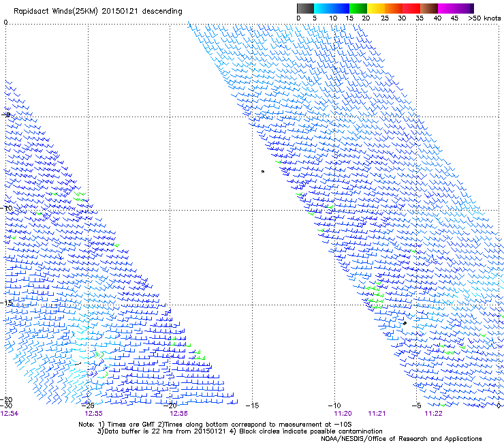504x443 pixels.
Task: Click the 12:54 pass time label
Action: coord(10,414)
